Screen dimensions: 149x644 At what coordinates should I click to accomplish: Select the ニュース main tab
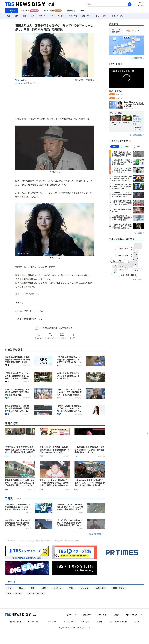[11, 11]
